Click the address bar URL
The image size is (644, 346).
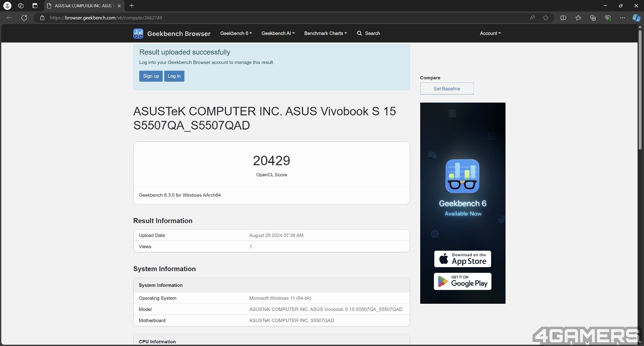(106, 18)
